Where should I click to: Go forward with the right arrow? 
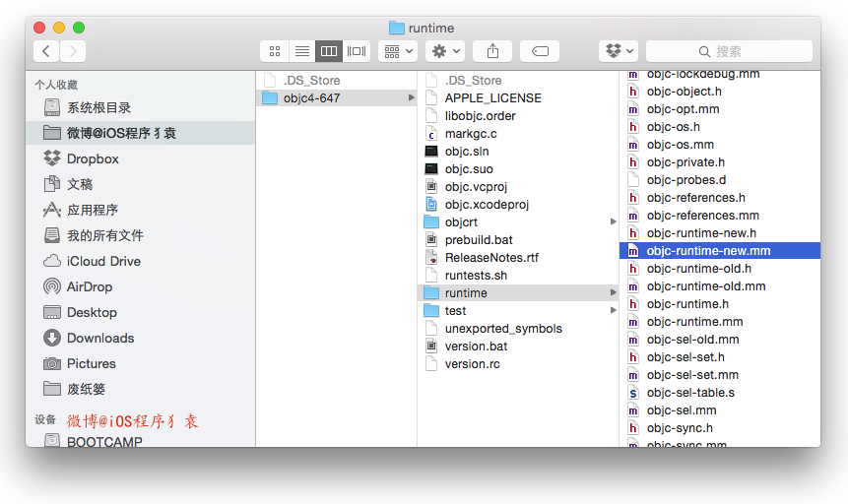[73, 51]
